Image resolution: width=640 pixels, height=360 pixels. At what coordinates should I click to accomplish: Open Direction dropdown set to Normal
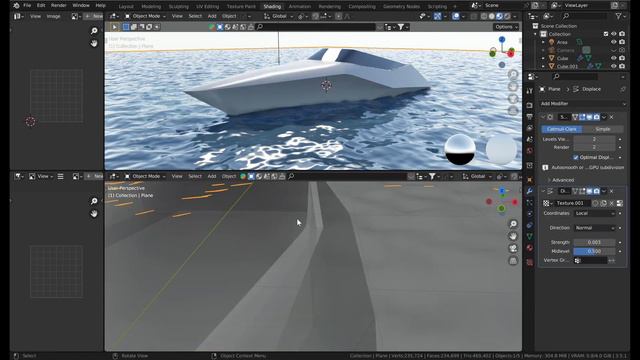pyautogui.click(x=594, y=228)
